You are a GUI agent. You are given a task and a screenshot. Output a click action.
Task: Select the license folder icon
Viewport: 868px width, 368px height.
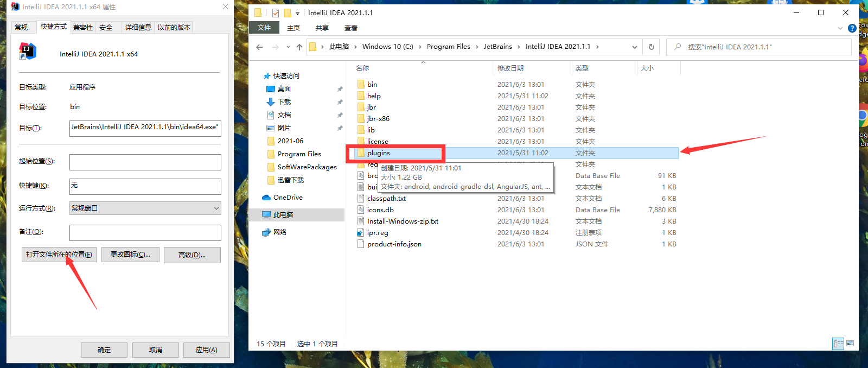(361, 141)
